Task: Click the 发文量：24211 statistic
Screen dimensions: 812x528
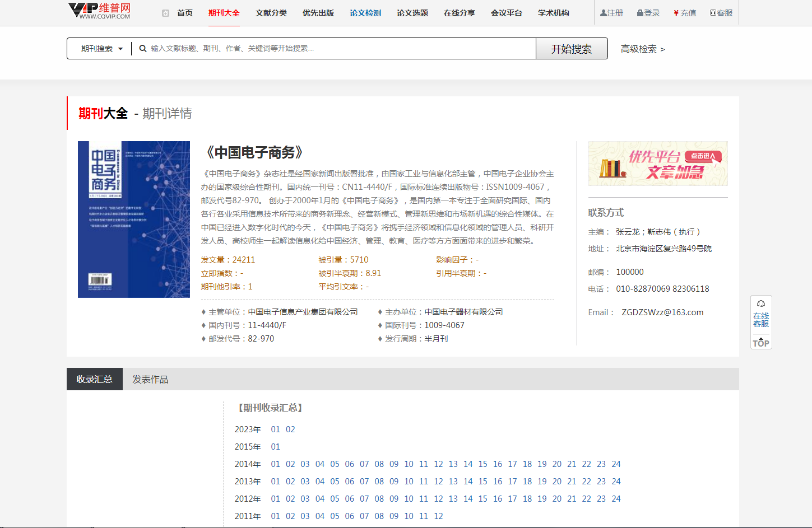Action: [x=228, y=260]
